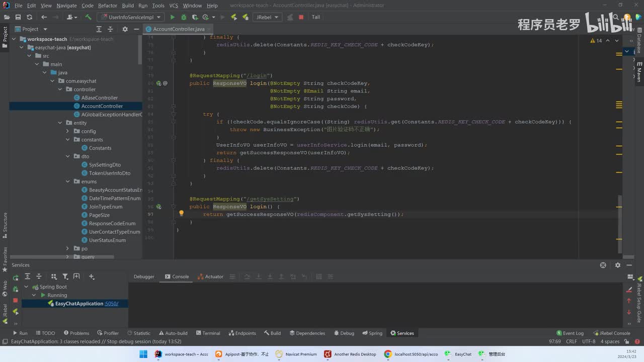
Task: Click the yellow intention light bulb
Action: 182,213
